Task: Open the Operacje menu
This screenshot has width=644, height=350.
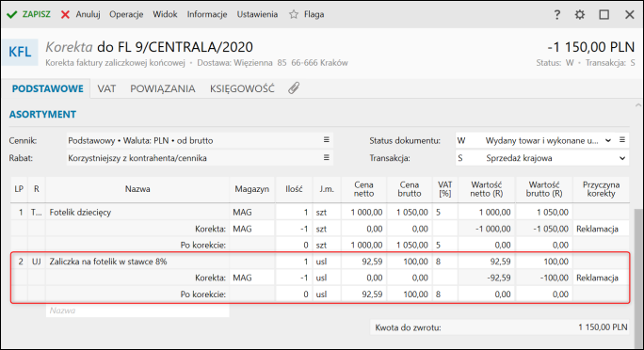Action: pos(126,14)
